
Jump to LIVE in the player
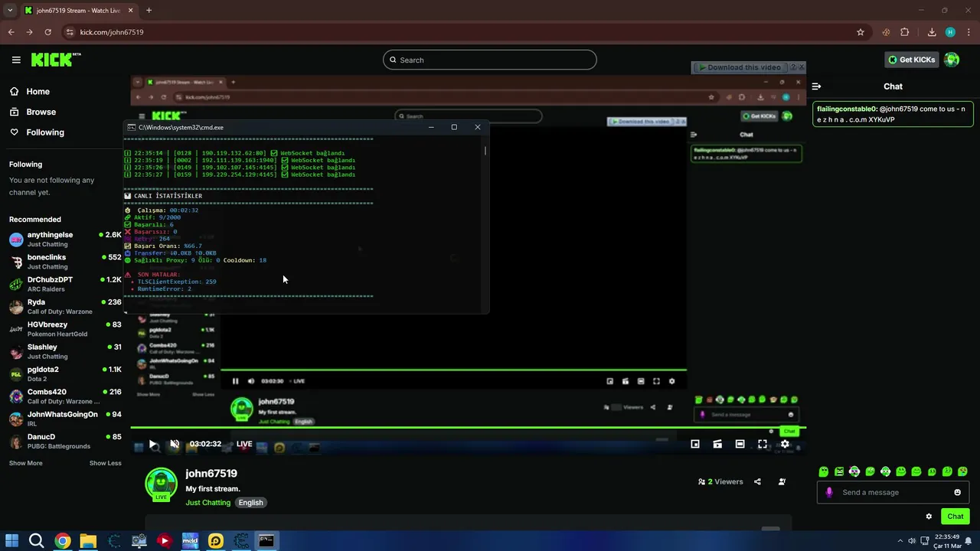(244, 444)
